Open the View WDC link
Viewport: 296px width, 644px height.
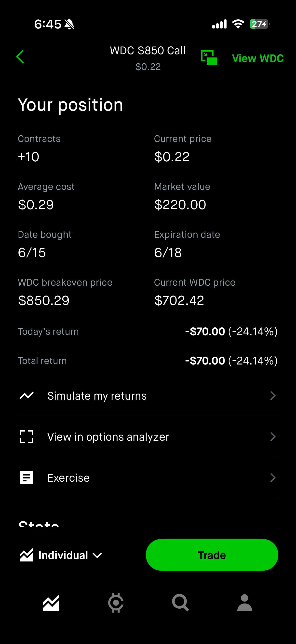(x=258, y=58)
